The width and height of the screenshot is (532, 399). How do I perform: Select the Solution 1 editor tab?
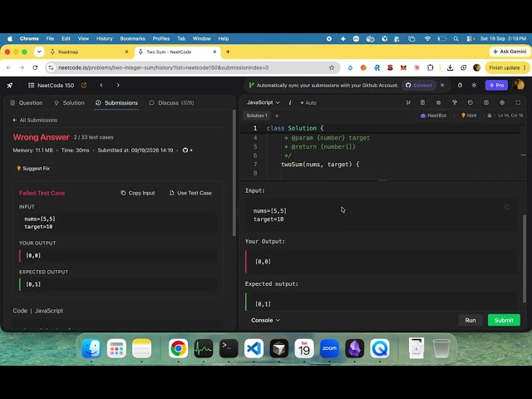[x=257, y=116]
